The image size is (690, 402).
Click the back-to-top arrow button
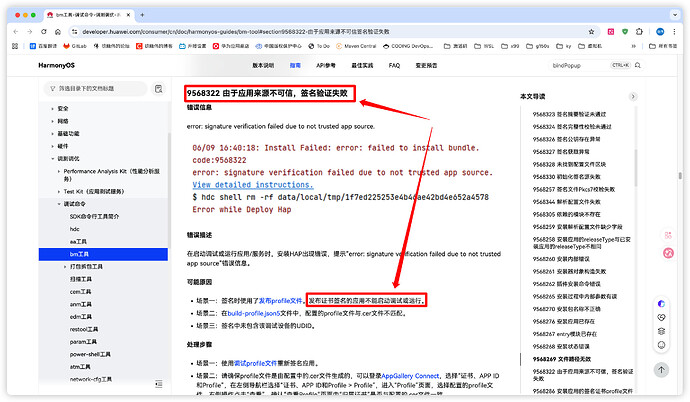tap(661, 370)
